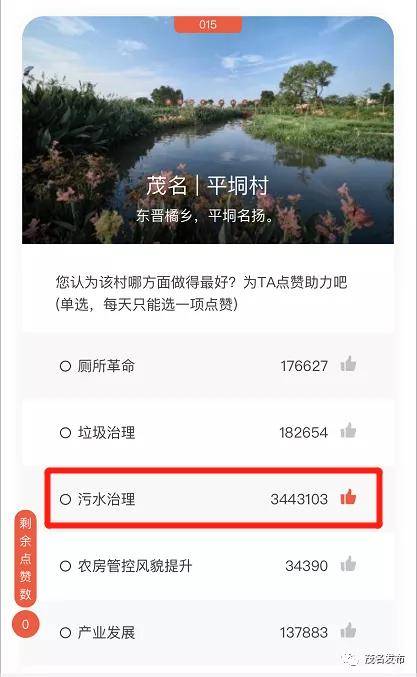Image resolution: width=417 pixels, height=677 pixels.
Task: Click the 农房管控风貌提升 option label
Action: point(135,566)
